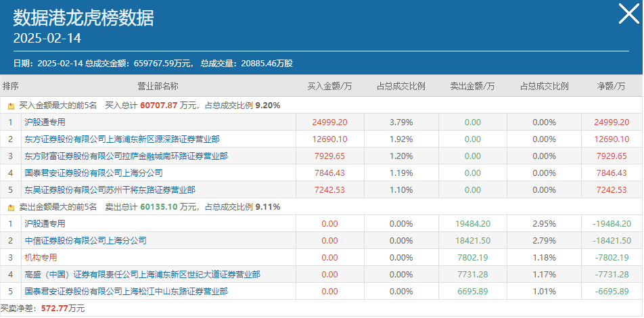Select net amount -19484.20 cell

tap(612, 224)
